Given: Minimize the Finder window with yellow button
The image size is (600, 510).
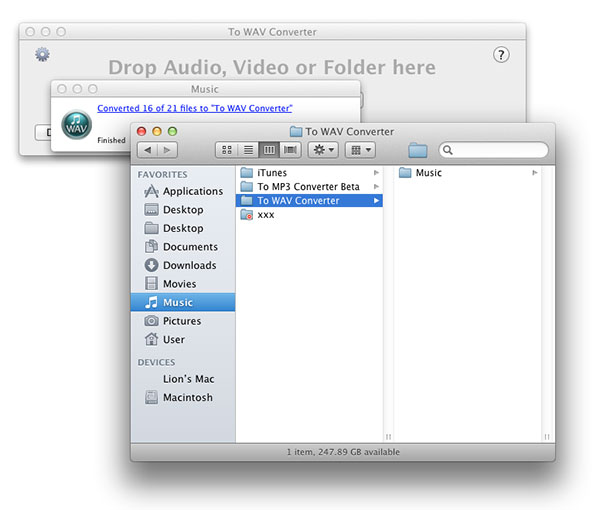Looking at the screenshot, I should 157,131.
